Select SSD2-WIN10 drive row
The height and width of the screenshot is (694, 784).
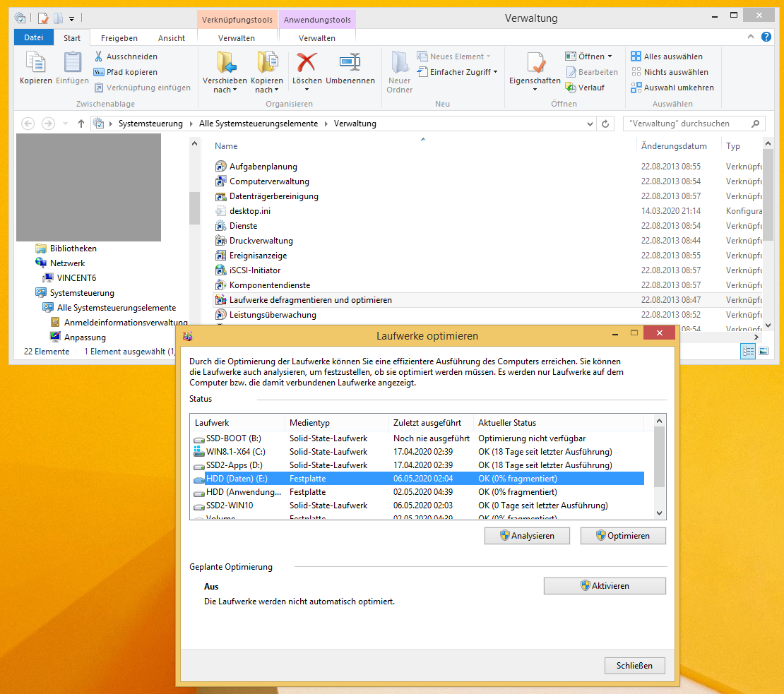coord(418,505)
